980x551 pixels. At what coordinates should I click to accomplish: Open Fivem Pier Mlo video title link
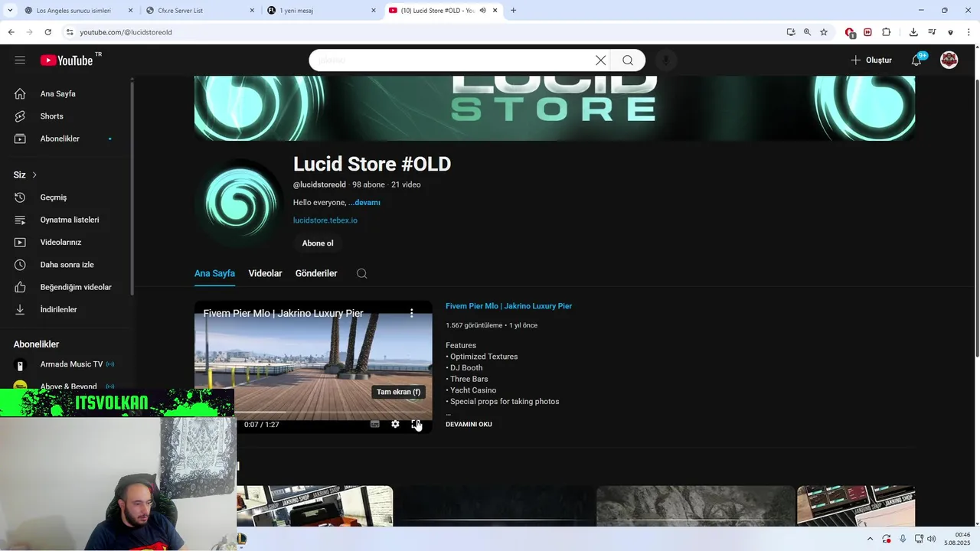tap(508, 306)
